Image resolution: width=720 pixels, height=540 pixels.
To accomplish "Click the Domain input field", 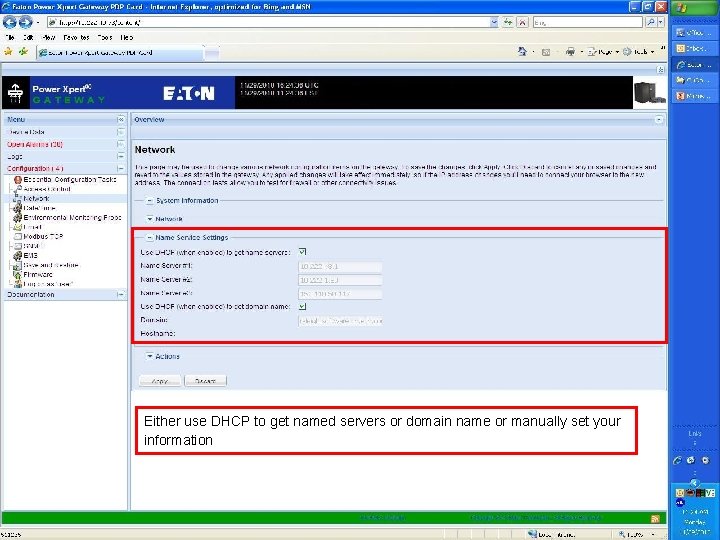I will point(340,321).
